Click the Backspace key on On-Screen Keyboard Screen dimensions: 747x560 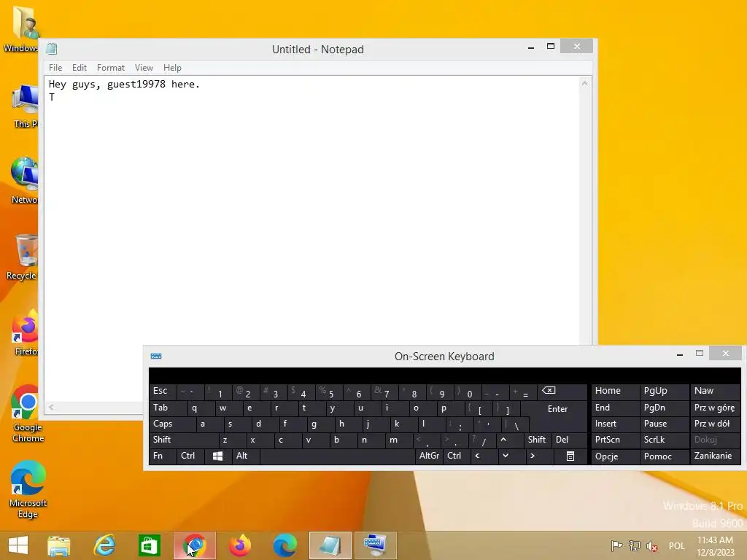561,392
